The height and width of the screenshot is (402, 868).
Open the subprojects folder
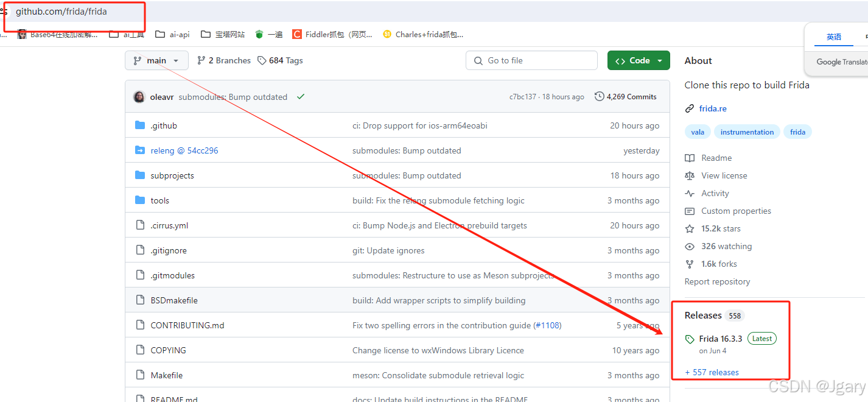click(172, 175)
